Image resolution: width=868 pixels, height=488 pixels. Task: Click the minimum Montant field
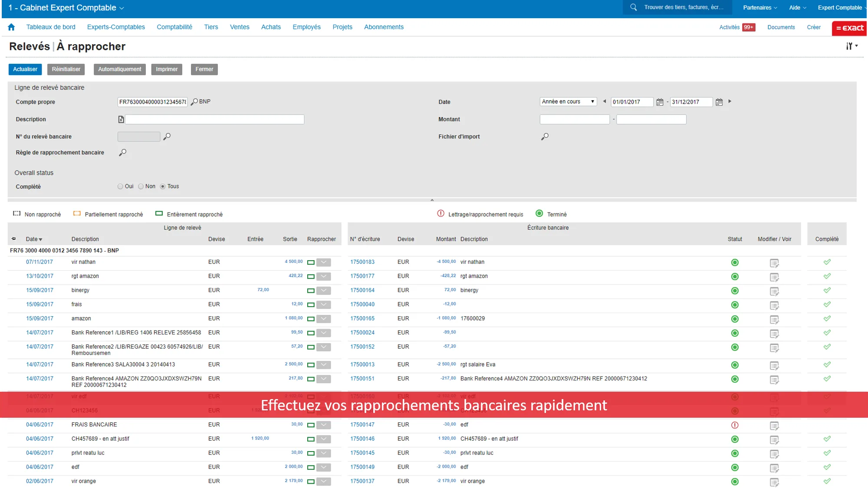575,119
